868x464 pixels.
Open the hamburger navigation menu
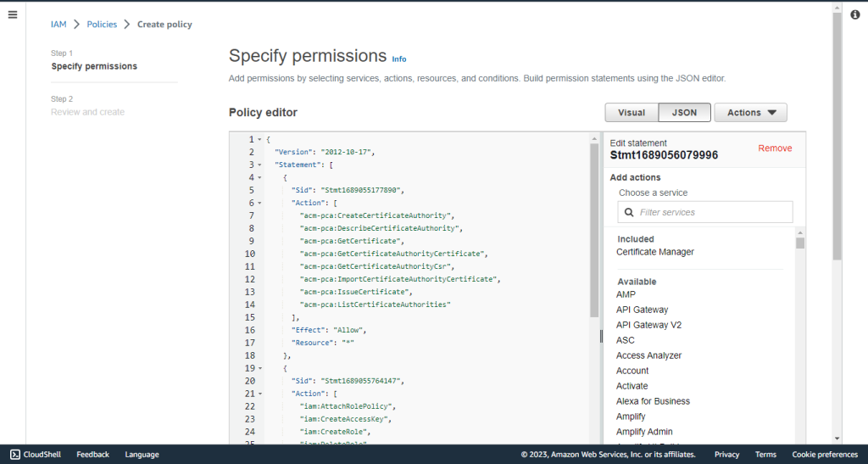(13, 15)
